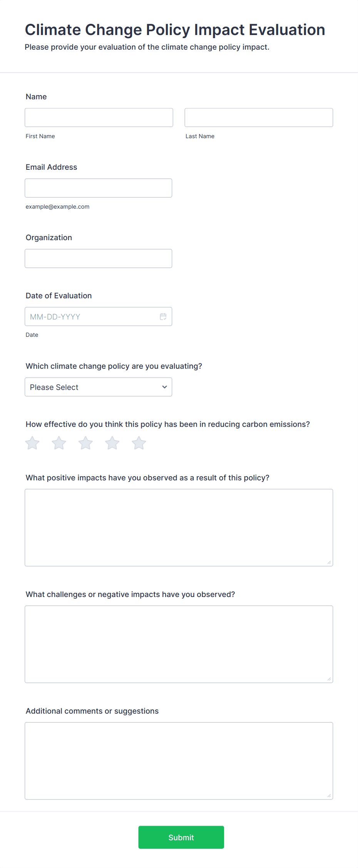Click the additional comments textarea resize handle
The height and width of the screenshot is (868, 358).
329,796
